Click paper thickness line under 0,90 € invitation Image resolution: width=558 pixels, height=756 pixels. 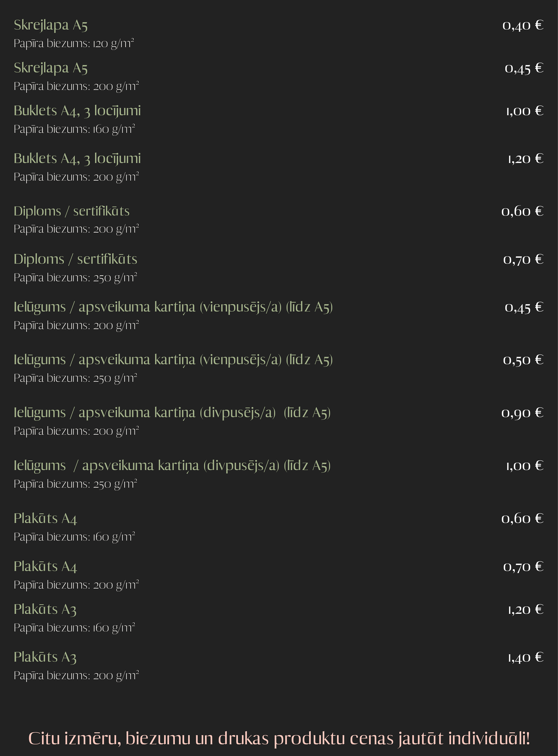coord(76,431)
